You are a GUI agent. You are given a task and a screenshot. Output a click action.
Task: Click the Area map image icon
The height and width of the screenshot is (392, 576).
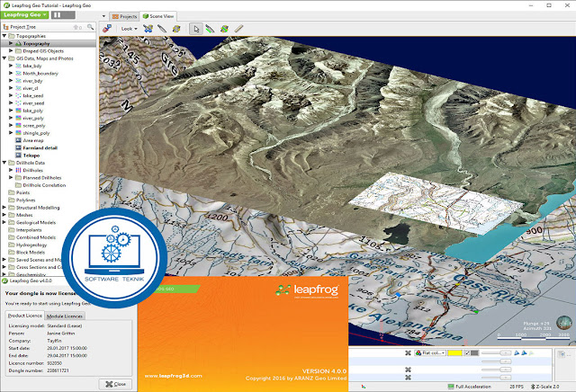click(18, 140)
